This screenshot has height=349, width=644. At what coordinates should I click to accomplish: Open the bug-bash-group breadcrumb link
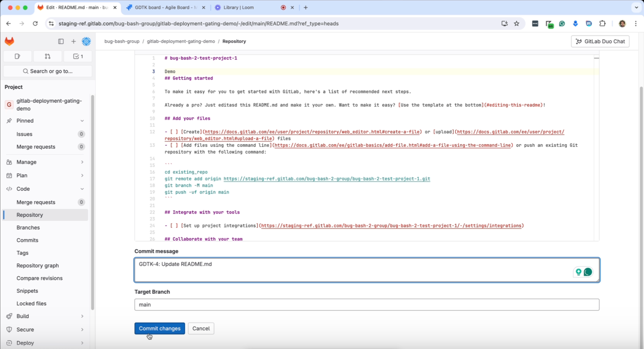coord(122,41)
